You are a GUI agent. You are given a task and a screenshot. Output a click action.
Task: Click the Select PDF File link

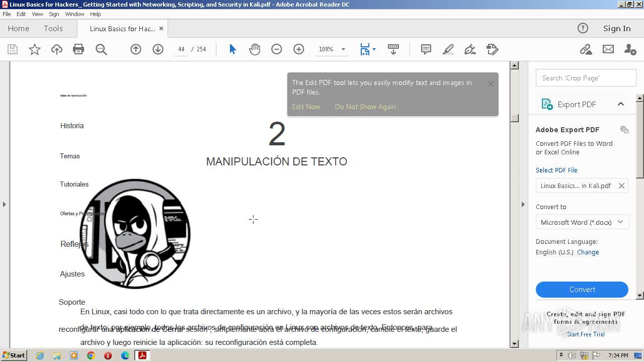(556, 170)
